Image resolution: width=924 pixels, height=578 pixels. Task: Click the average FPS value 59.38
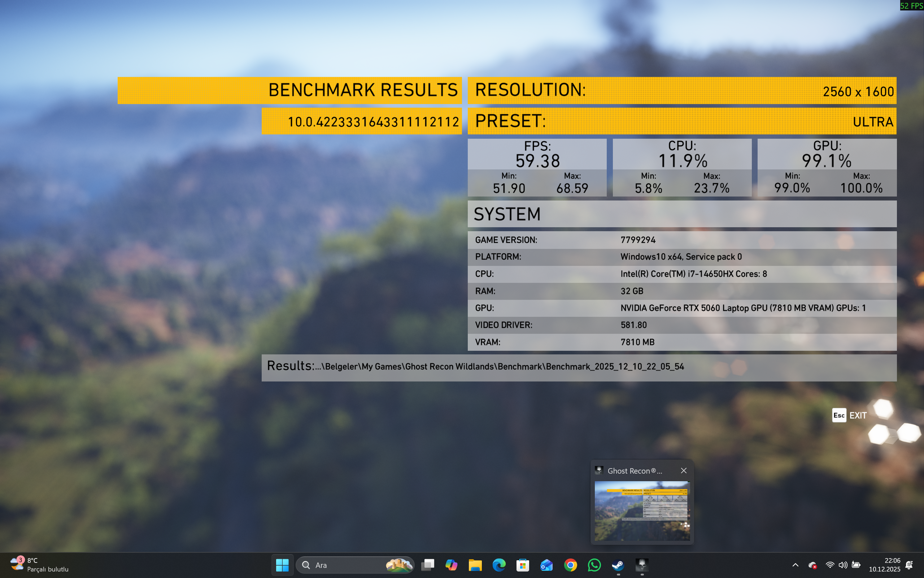[x=537, y=161]
